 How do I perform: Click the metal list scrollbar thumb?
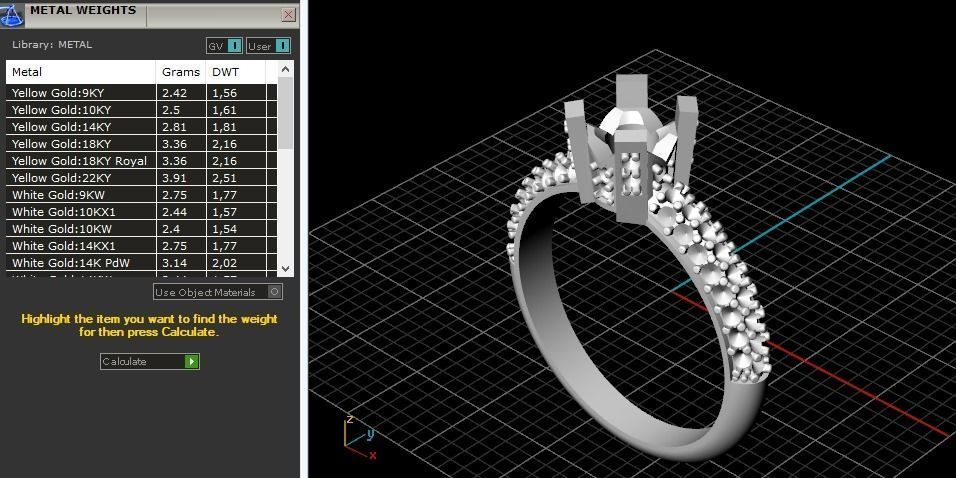point(286,113)
